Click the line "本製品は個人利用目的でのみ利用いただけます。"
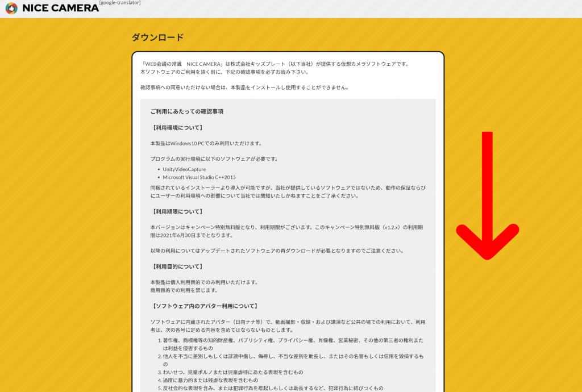Screen dimensions: 582x392 tap(204, 282)
